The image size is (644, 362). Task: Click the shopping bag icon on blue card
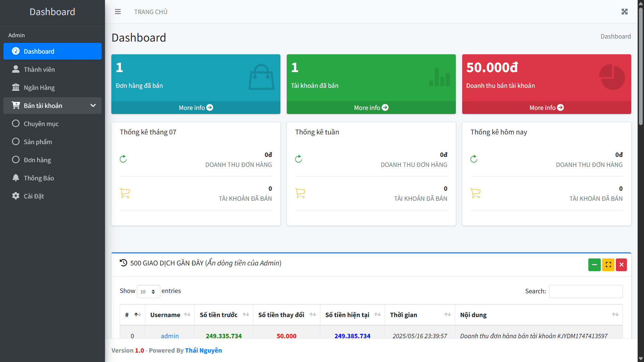[261, 77]
